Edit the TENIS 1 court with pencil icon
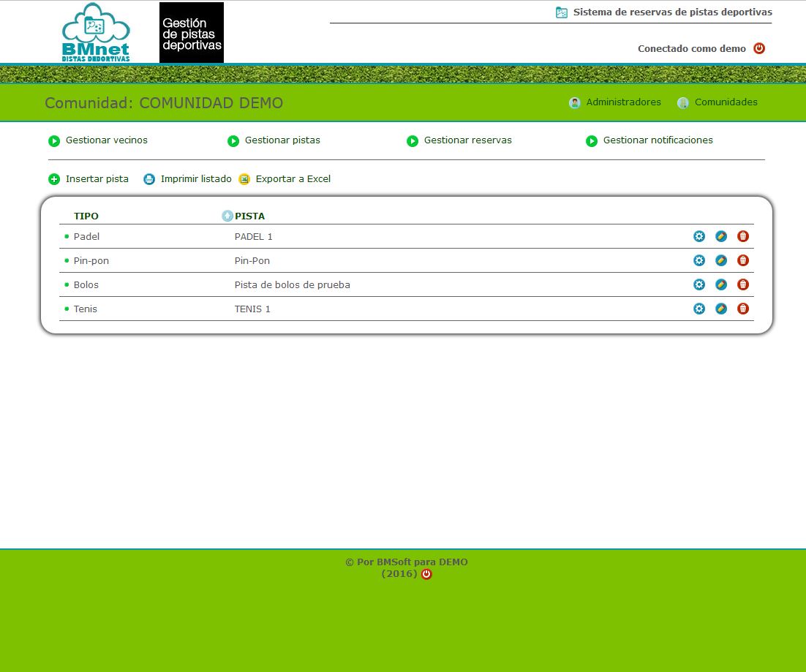Screen dimensions: 806x672 [x=721, y=309]
